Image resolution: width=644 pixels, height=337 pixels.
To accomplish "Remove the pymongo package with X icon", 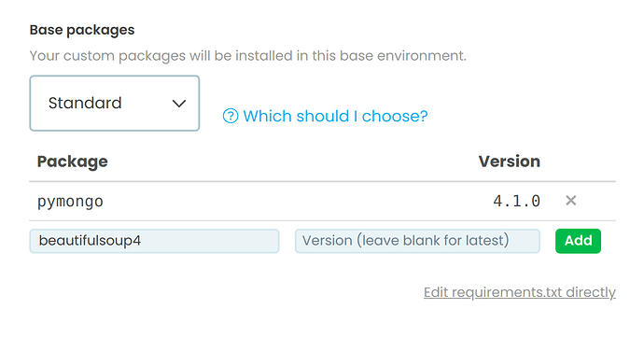I will (570, 201).
